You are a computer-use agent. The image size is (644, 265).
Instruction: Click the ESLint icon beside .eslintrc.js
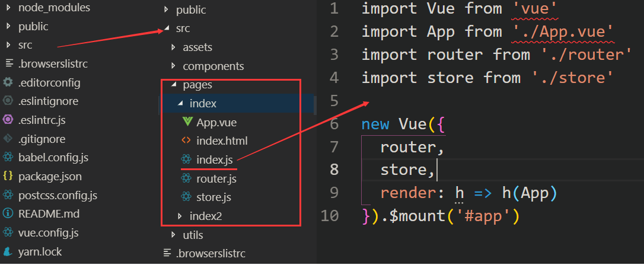[8, 120]
